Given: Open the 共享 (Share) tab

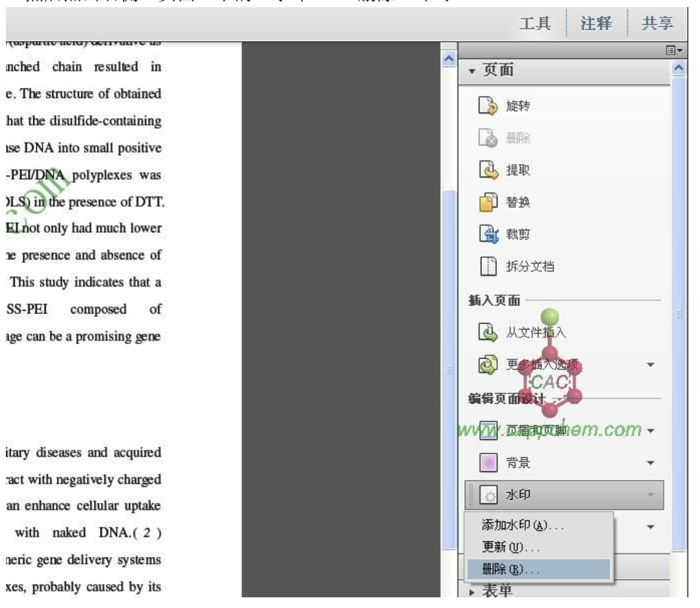Looking at the screenshot, I should (x=657, y=23).
